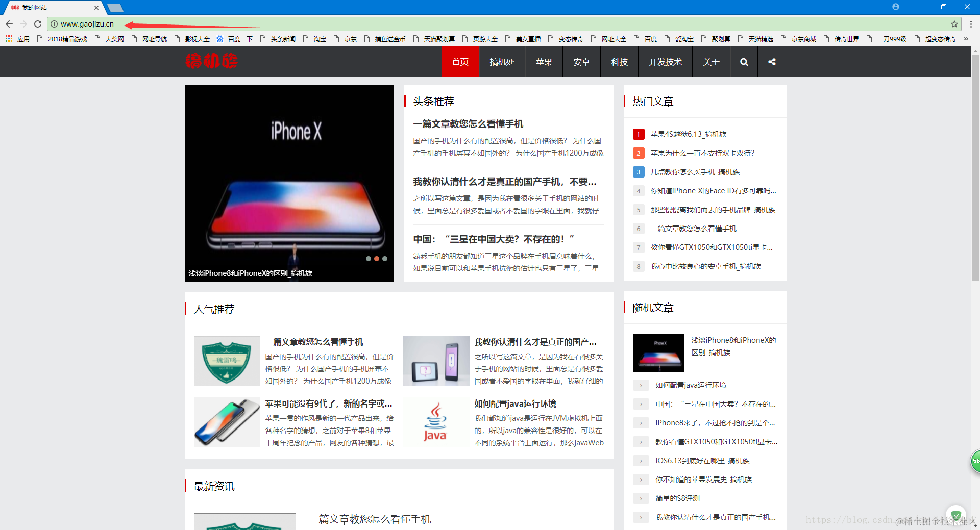Click the chevron beside iPhone8来了
980x530 pixels.
(641, 423)
